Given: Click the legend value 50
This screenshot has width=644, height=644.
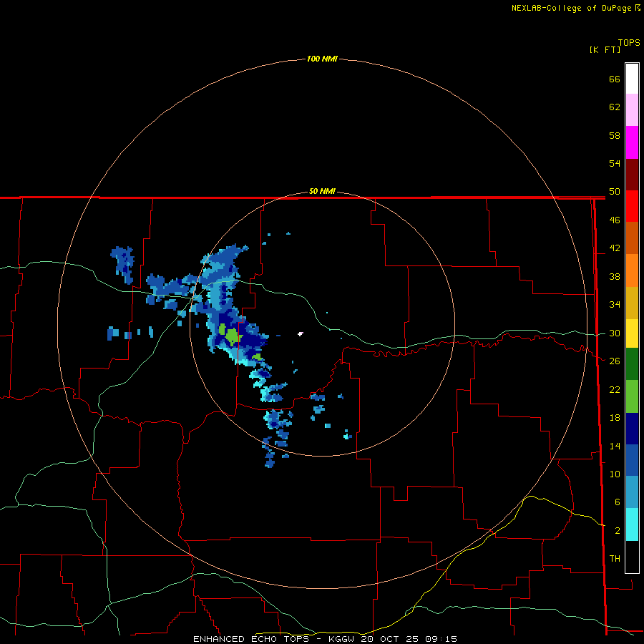Looking at the screenshot, I should tap(615, 191).
